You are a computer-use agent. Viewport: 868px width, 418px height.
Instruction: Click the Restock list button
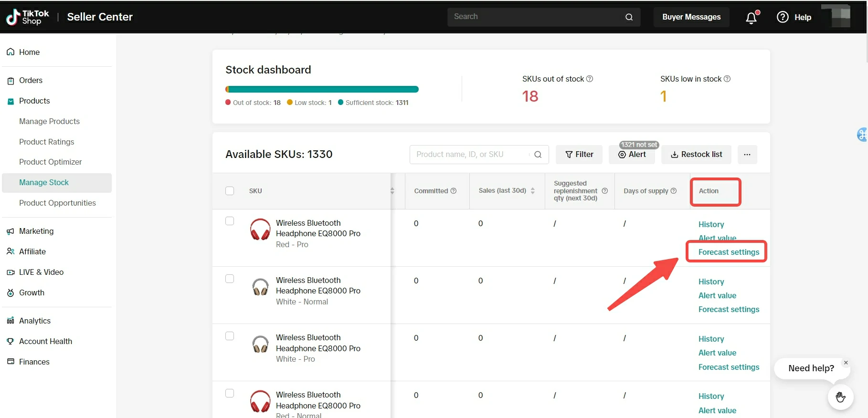[x=696, y=155]
